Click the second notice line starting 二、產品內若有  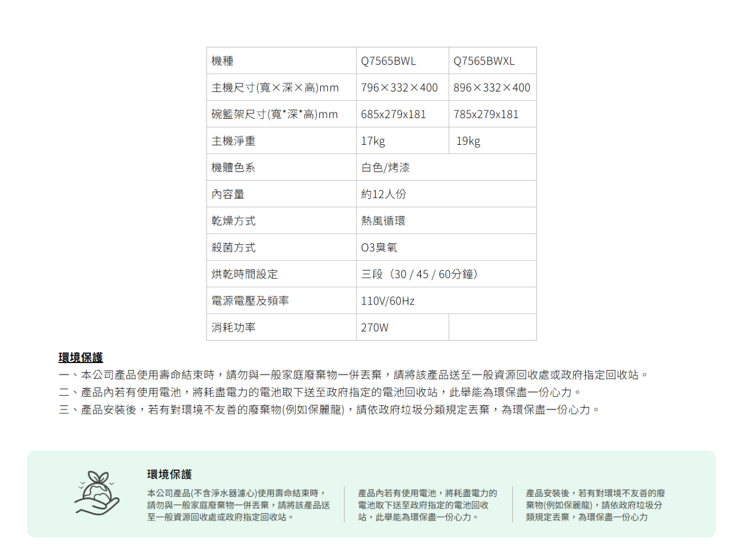point(320,392)
